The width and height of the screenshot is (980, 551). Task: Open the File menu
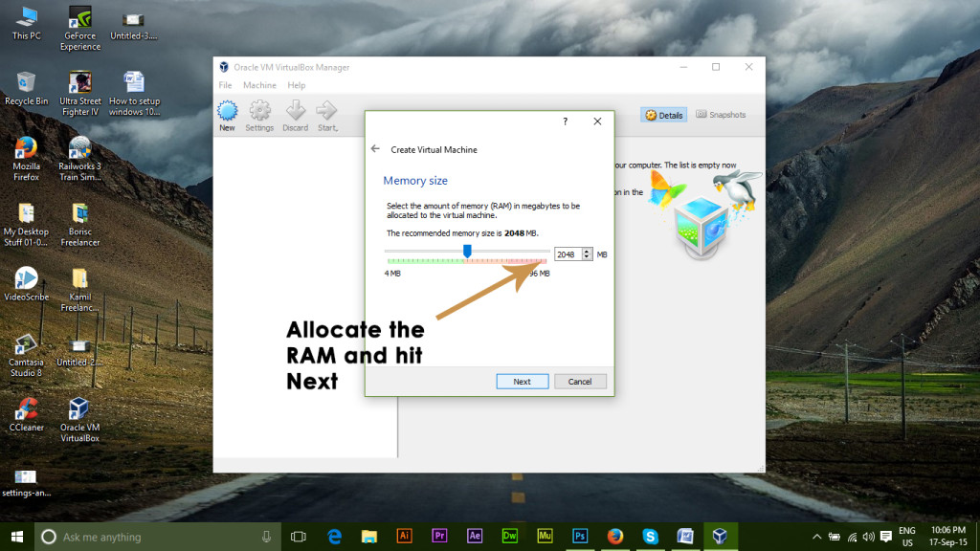click(225, 85)
